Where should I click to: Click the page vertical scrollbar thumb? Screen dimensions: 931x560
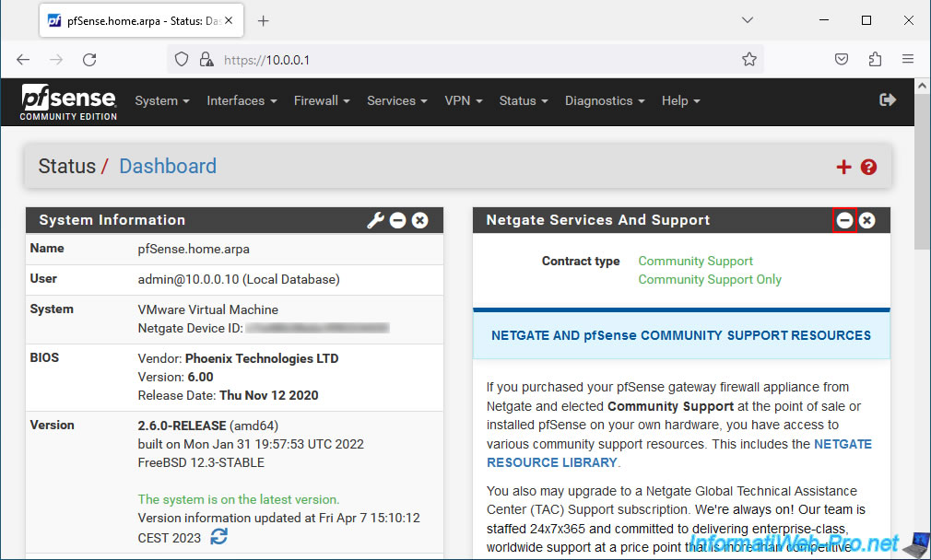(x=922, y=172)
